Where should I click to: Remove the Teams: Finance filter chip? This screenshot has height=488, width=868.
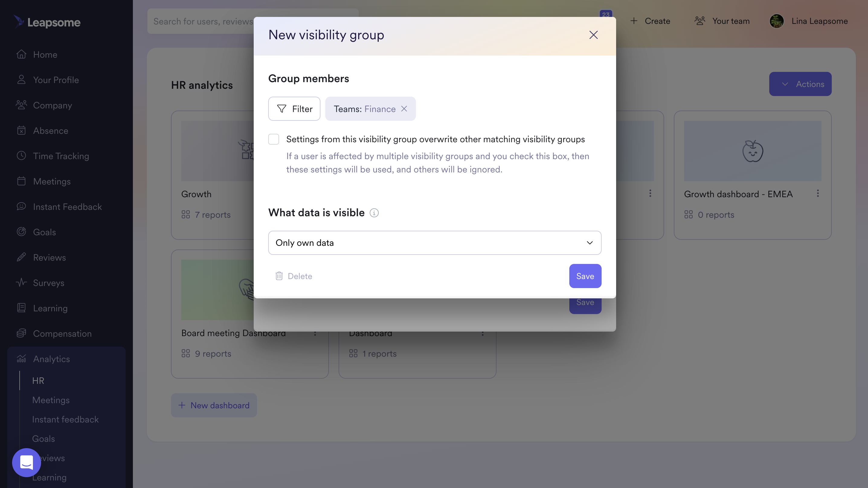[x=404, y=109]
